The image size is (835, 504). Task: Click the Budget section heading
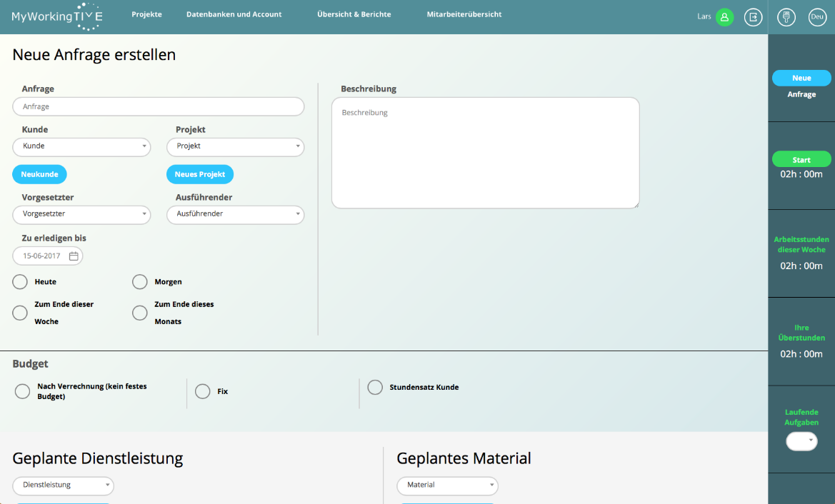pyautogui.click(x=30, y=364)
